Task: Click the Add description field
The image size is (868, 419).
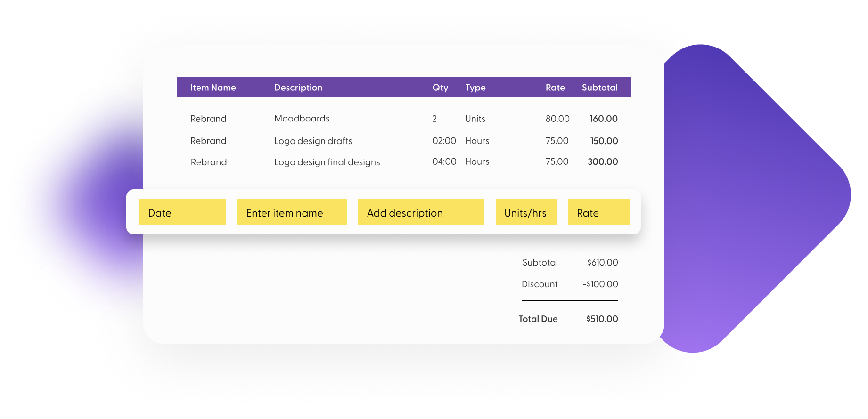Action: tap(421, 212)
